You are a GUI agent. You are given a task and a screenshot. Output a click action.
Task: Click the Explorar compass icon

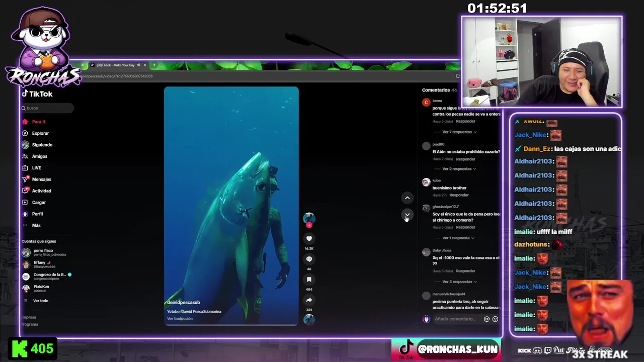(x=25, y=133)
